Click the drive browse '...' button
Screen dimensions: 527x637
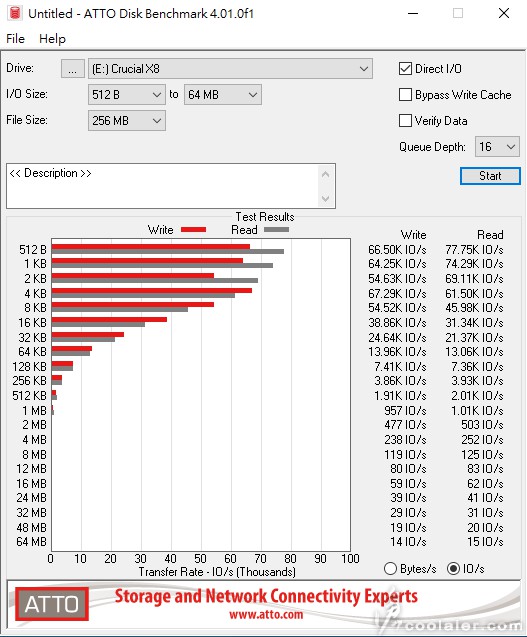pos(73,69)
